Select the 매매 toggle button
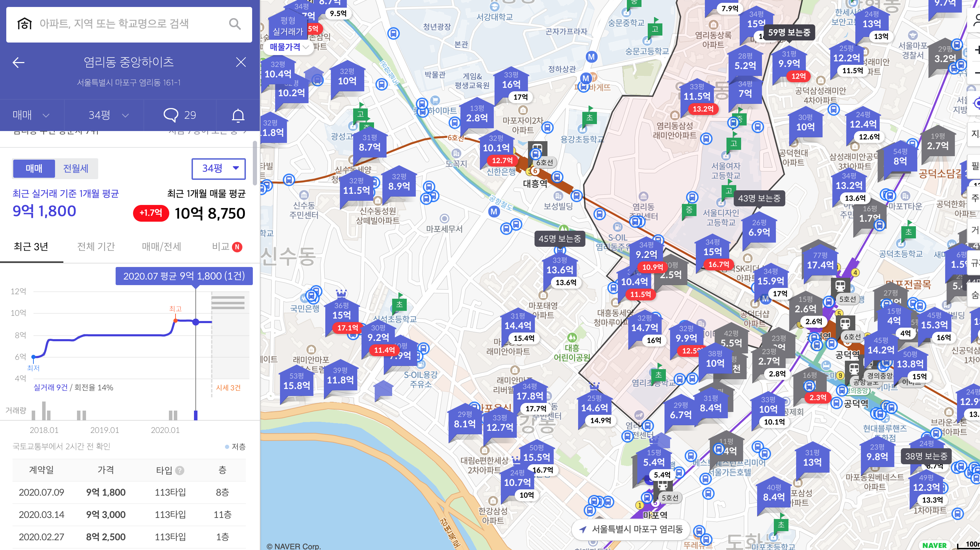The image size is (980, 550). click(x=34, y=168)
